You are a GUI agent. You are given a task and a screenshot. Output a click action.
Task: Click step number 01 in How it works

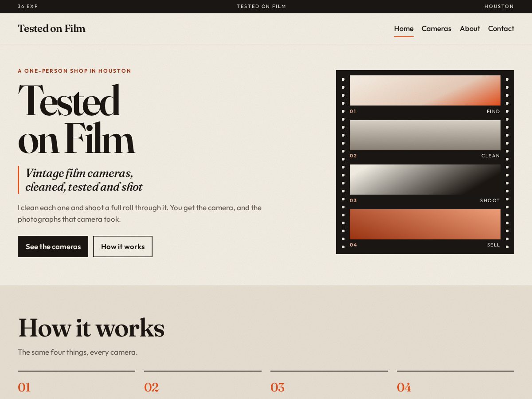click(x=24, y=387)
